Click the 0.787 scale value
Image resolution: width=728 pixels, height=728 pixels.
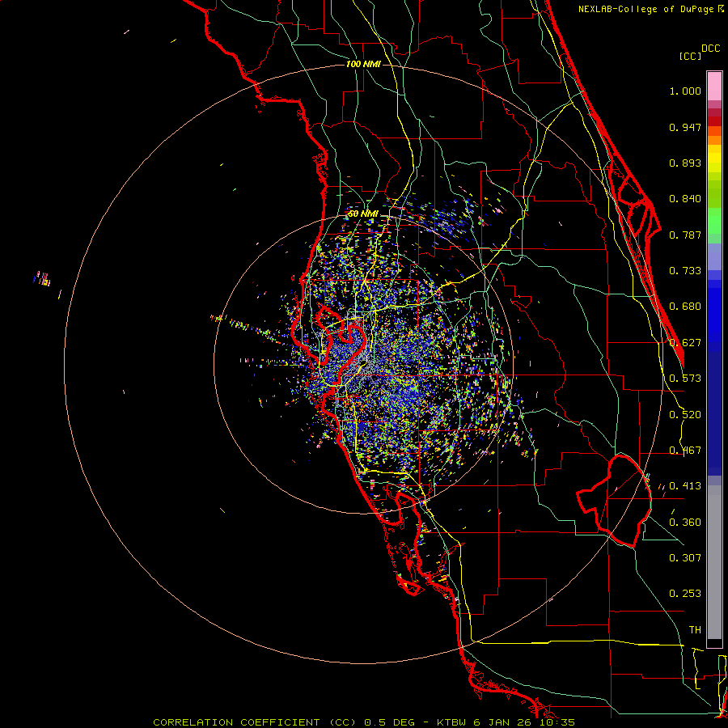pyautogui.click(x=685, y=235)
